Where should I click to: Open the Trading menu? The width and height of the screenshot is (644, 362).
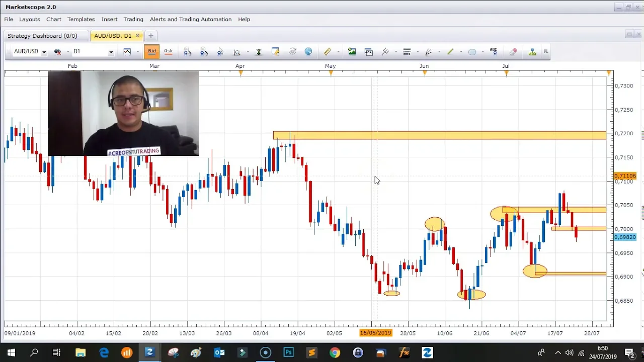click(x=133, y=19)
